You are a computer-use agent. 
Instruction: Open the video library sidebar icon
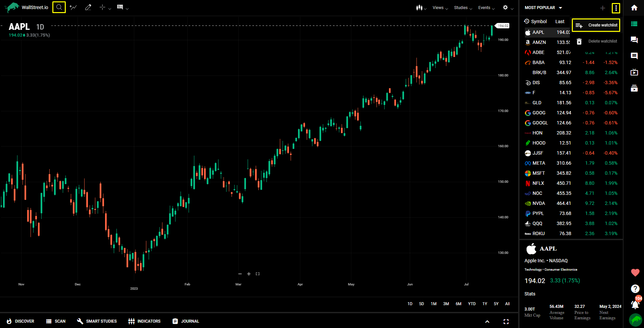[634, 88]
